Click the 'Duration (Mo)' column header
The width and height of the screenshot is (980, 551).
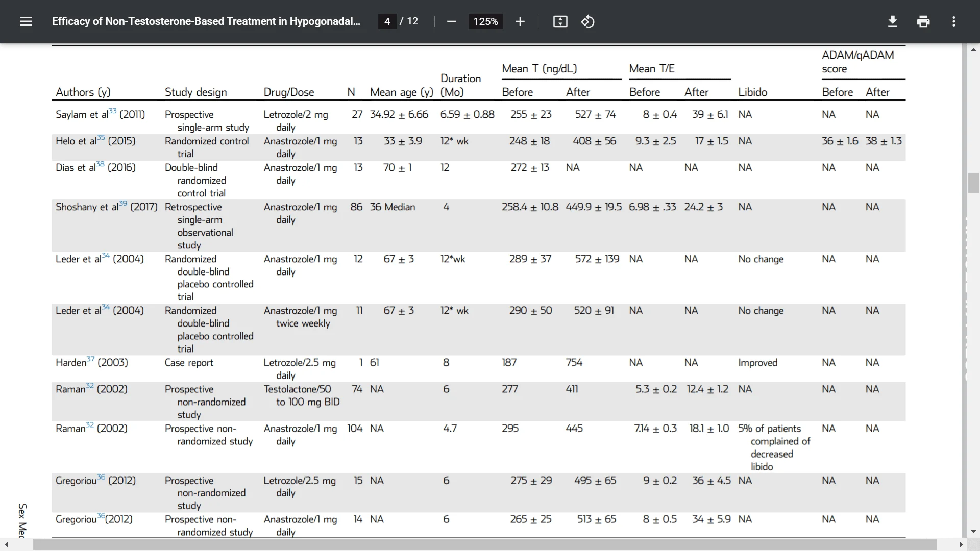pos(461,85)
